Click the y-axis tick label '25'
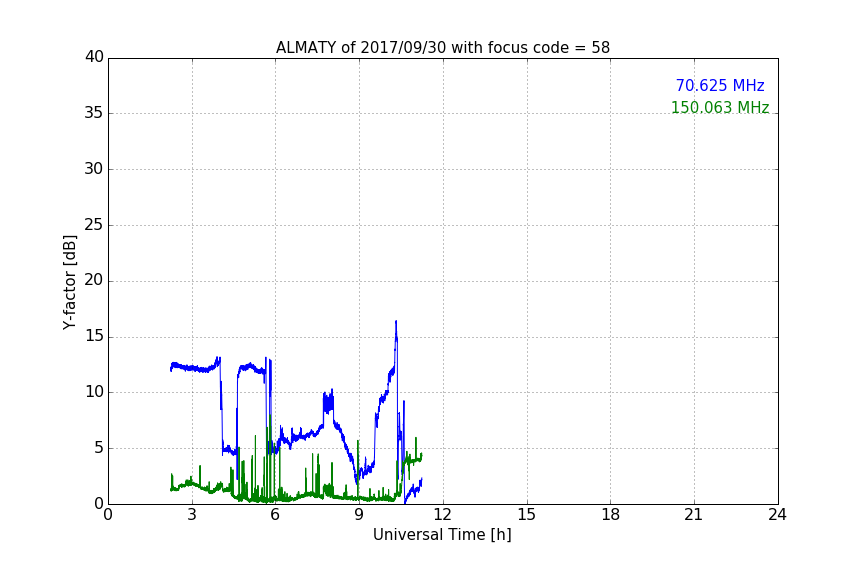The height and width of the screenshot is (576, 864). pyautogui.click(x=94, y=225)
